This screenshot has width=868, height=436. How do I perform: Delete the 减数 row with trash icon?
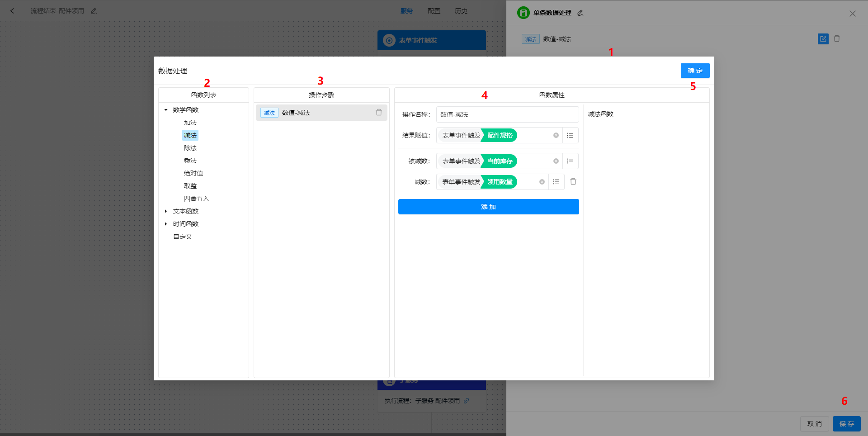coord(573,182)
